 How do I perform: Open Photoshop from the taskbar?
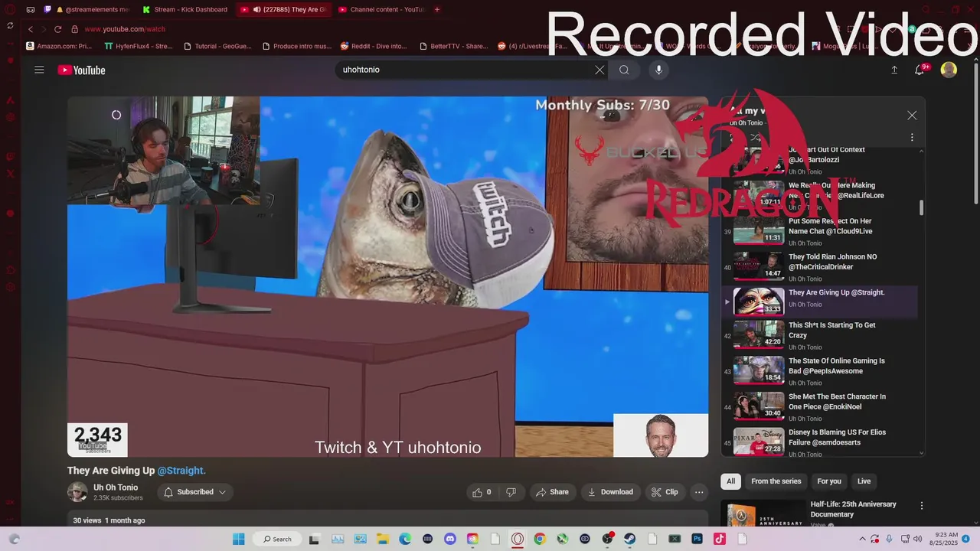(x=697, y=539)
